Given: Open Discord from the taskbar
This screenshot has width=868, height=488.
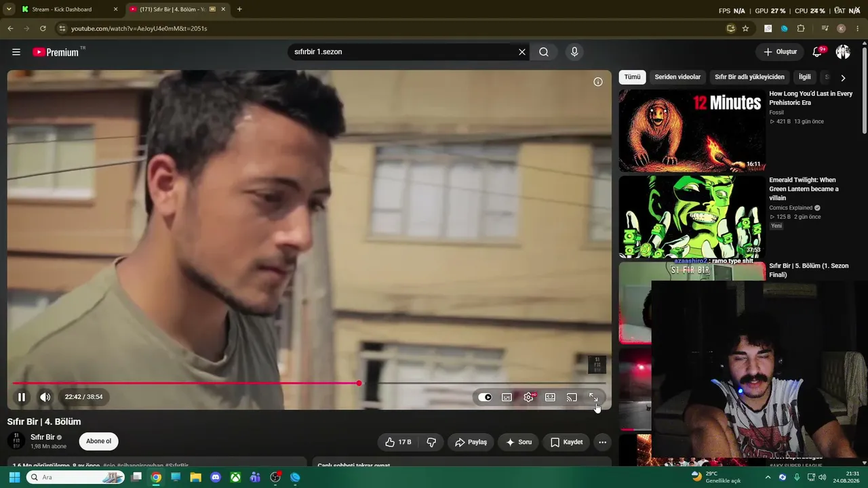Looking at the screenshot, I should click(216, 477).
